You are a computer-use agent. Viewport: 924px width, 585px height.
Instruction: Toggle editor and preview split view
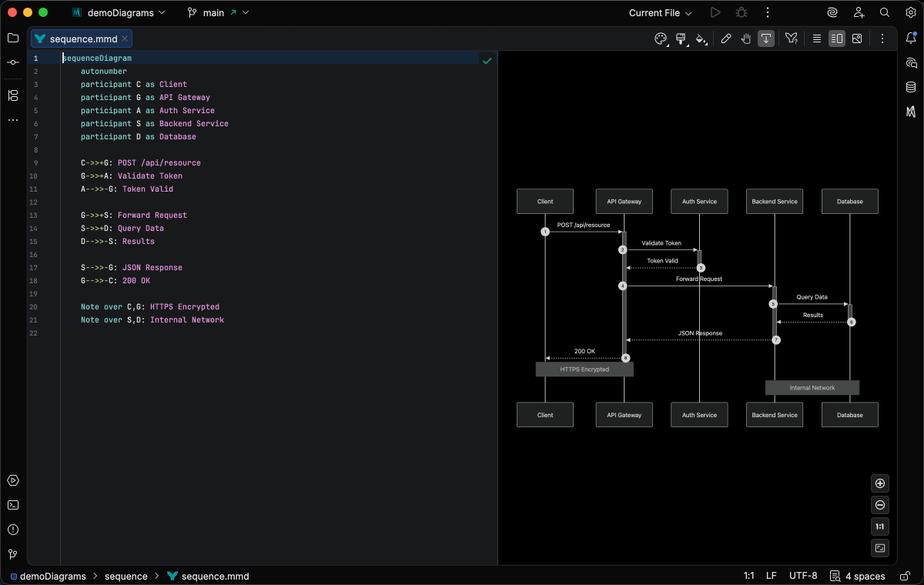click(837, 38)
